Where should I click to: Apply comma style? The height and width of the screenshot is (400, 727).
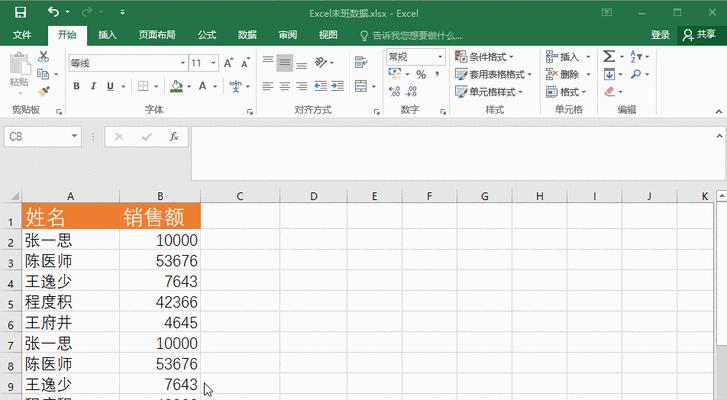[x=437, y=74]
